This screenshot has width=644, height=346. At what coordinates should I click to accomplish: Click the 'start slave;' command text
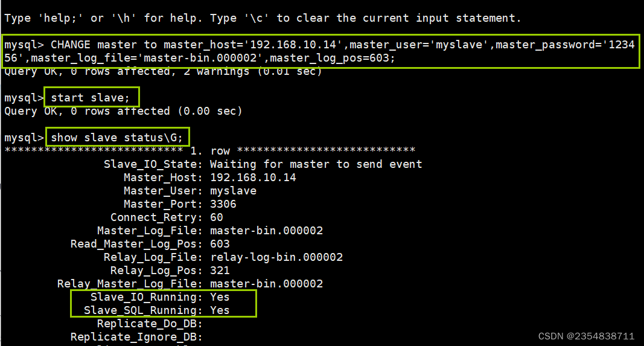tap(90, 97)
